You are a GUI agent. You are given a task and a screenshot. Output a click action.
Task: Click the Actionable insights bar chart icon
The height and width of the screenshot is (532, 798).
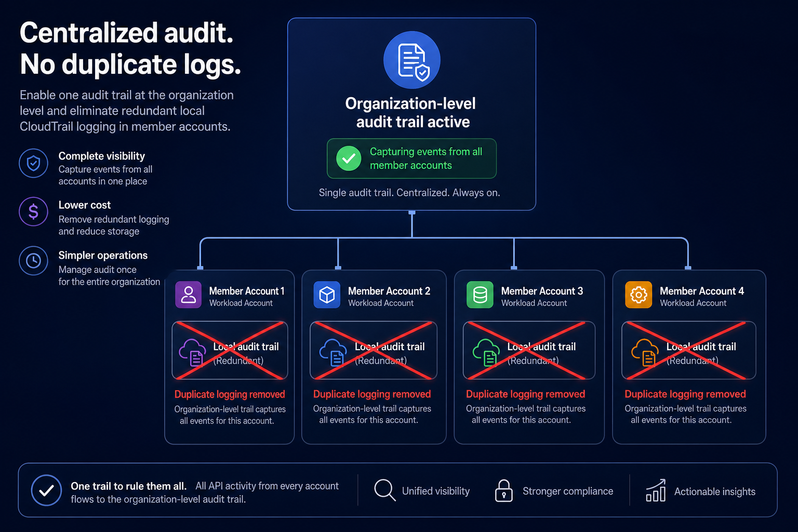click(x=656, y=490)
